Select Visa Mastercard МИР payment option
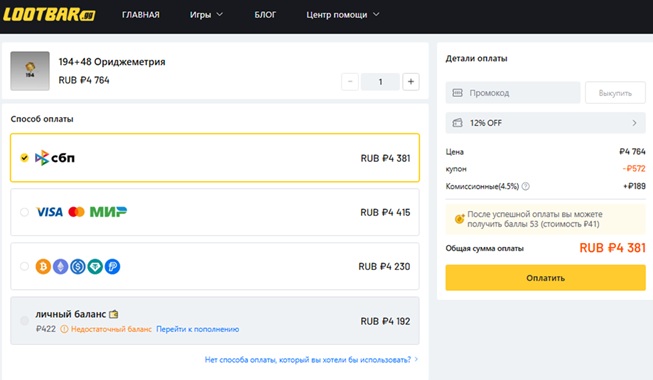This screenshot has height=380, width=653. pos(215,212)
